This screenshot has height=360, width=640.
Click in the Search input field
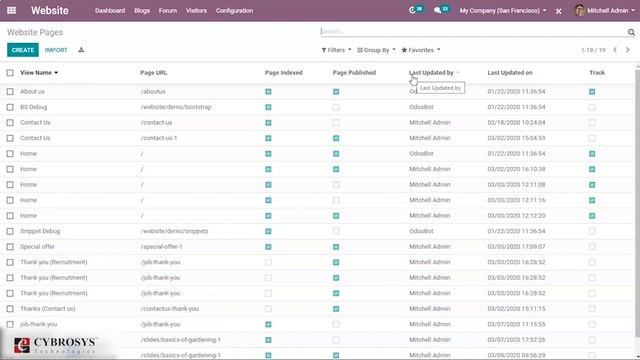[x=473, y=31]
